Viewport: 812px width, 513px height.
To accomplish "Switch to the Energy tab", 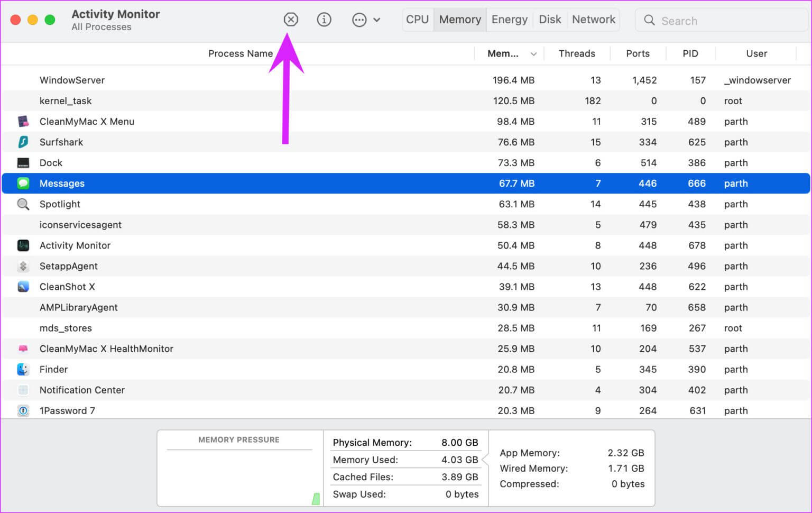I will pos(510,20).
